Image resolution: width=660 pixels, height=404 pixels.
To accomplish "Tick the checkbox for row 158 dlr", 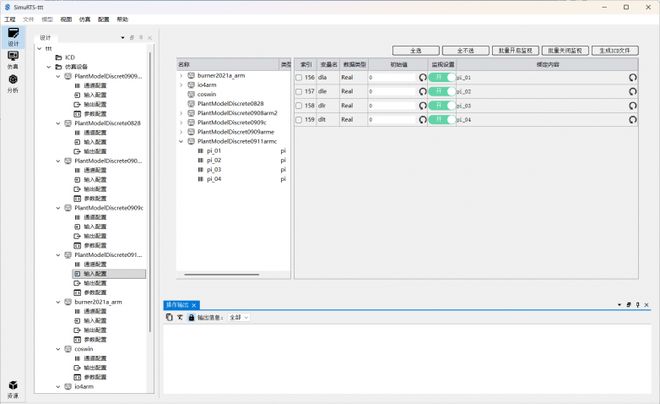I will (299, 105).
